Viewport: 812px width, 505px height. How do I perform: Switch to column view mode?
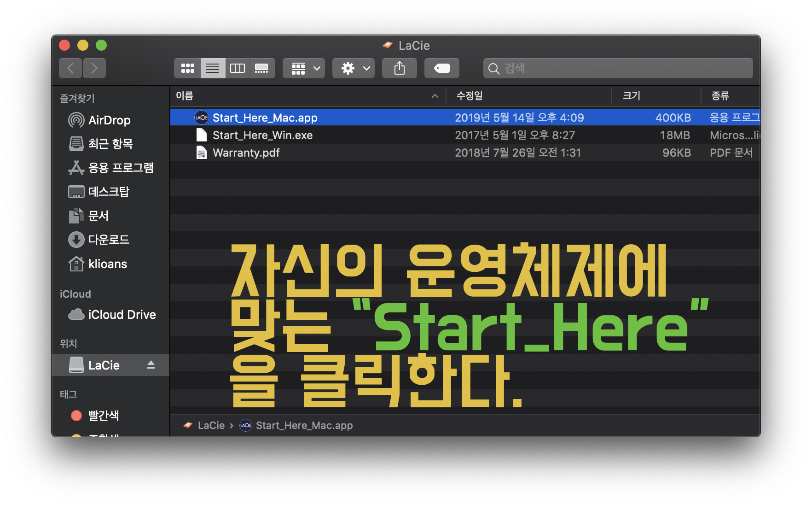tap(238, 69)
